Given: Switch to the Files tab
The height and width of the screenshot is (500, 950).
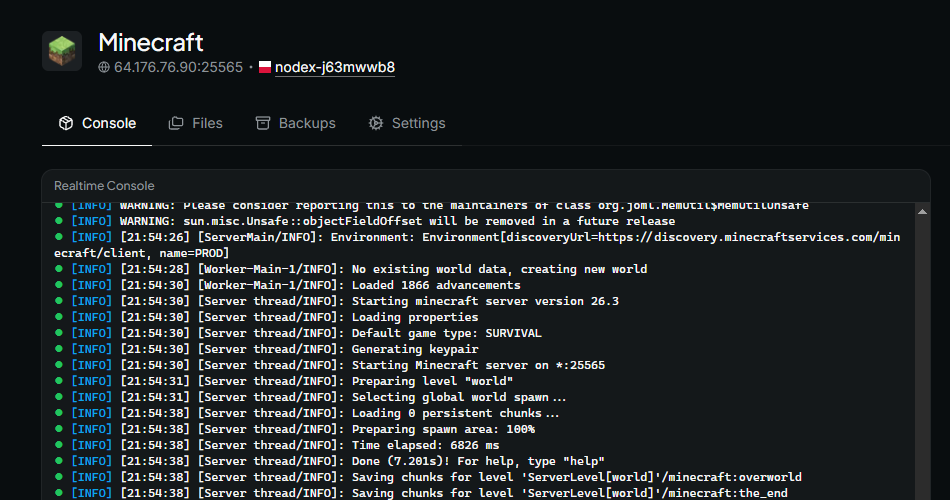Looking at the screenshot, I should pyautogui.click(x=196, y=123).
